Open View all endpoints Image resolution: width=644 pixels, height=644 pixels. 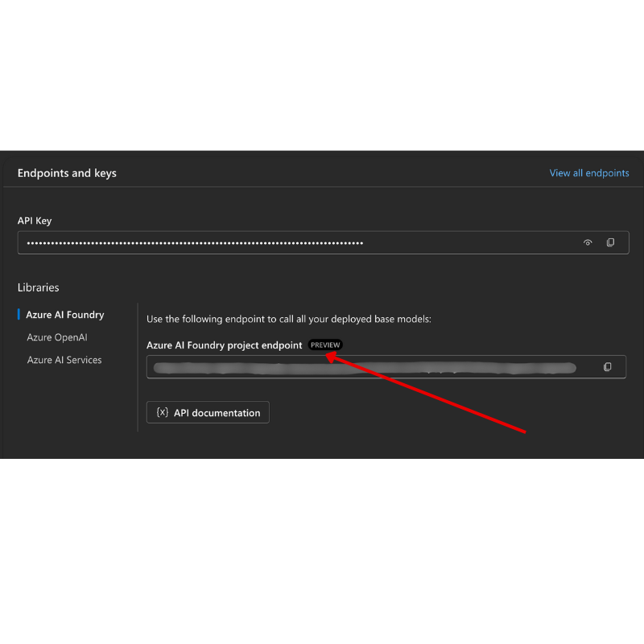point(589,172)
